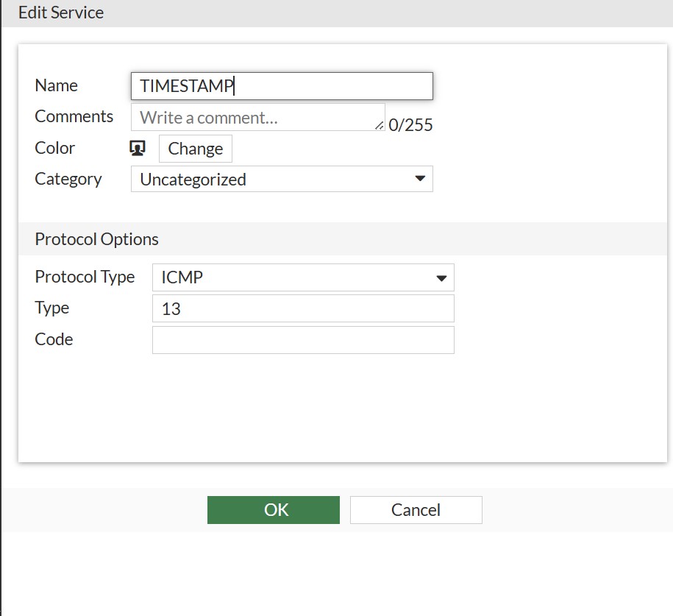
Task: Click the Comments resize handle
Action: 380,125
